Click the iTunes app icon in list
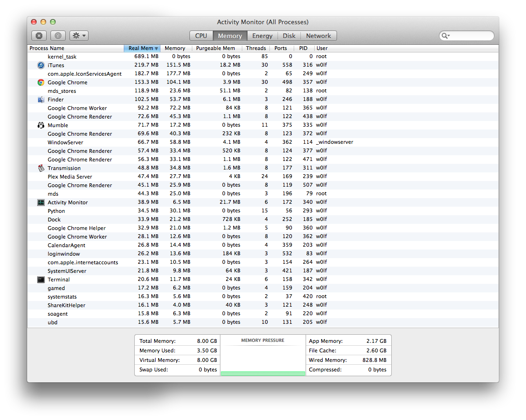Screen dimensions: 526x420 tap(41, 65)
